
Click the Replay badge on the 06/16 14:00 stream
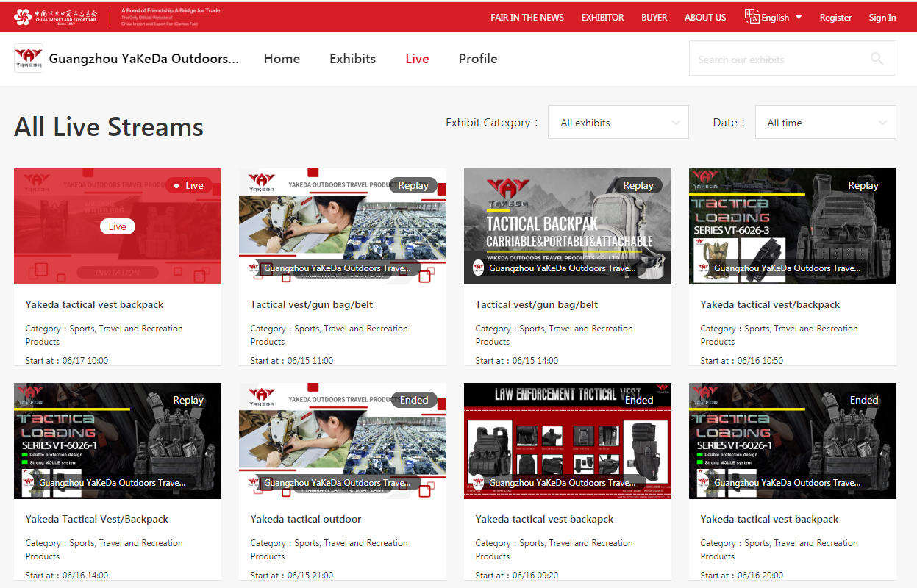click(x=188, y=400)
